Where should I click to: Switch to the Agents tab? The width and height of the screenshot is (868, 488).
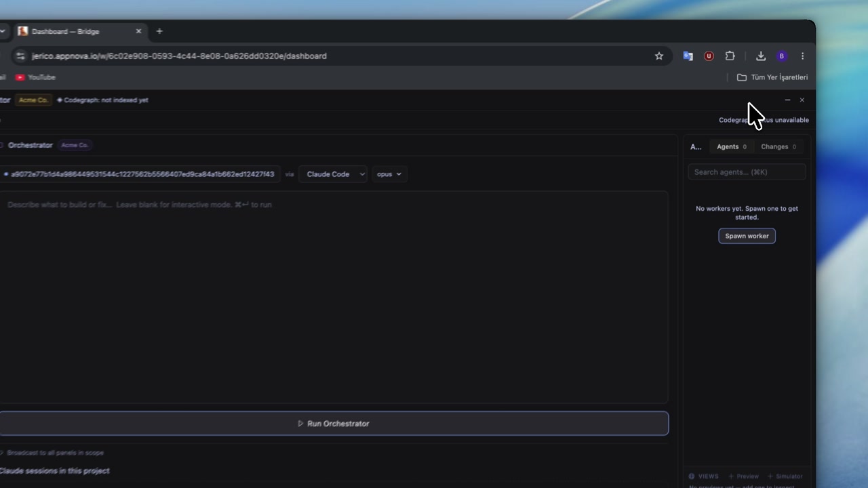732,146
